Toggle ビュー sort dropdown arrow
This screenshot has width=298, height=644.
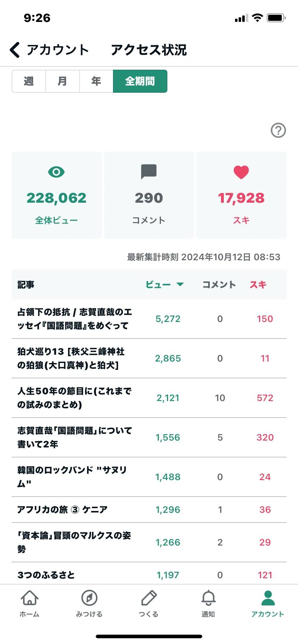[180, 285]
